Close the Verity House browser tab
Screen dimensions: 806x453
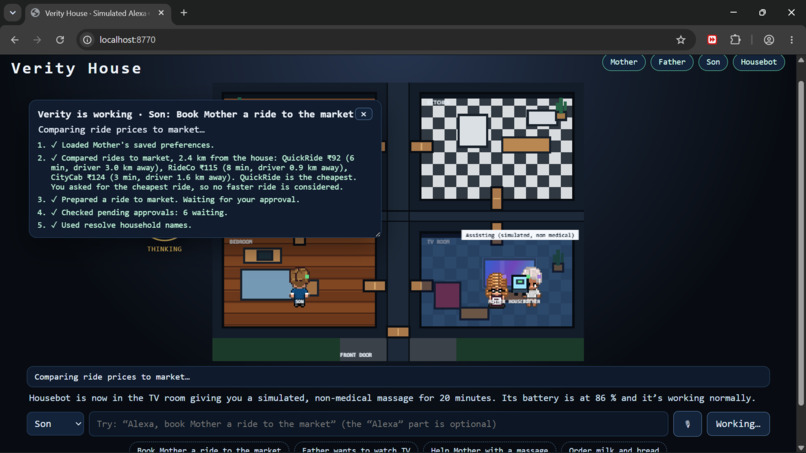(161, 13)
